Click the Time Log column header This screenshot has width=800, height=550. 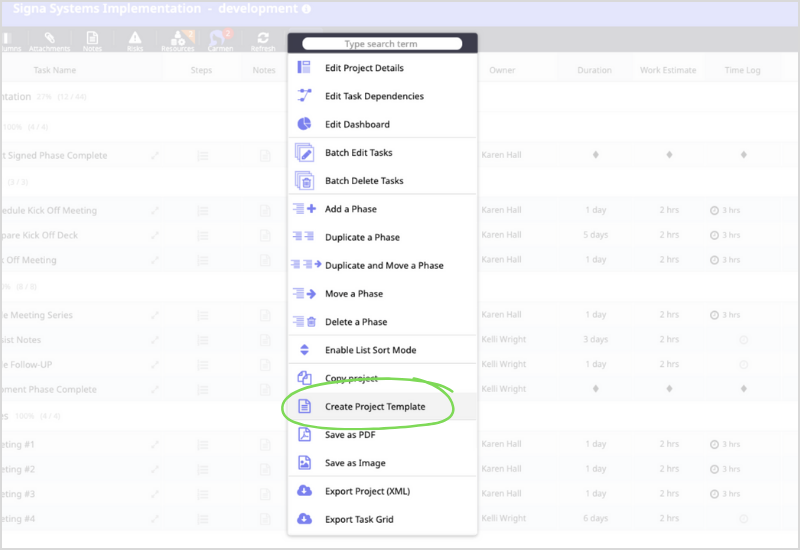pos(742,70)
